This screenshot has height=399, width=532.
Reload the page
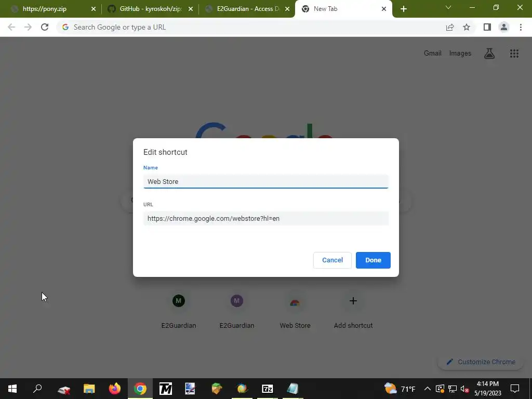pos(45,27)
